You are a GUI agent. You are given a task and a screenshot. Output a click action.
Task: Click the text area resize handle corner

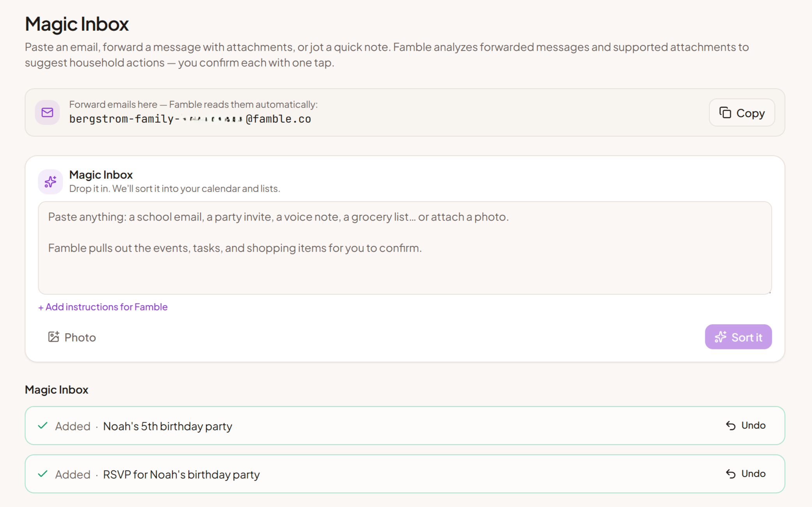[x=769, y=292]
